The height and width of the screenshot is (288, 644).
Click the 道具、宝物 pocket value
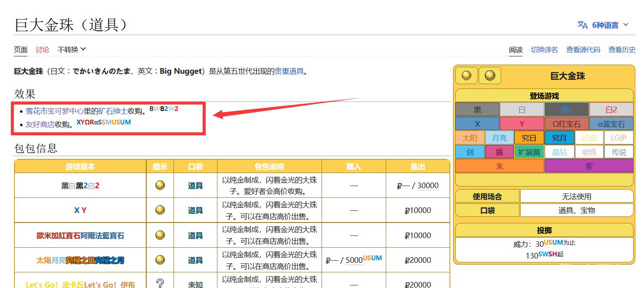coord(577,210)
